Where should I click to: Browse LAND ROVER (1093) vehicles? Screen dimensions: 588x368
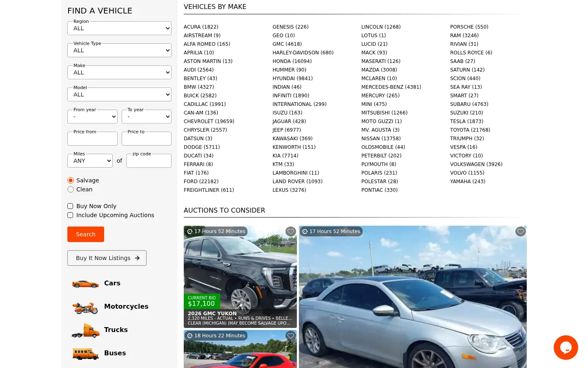click(x=297, y=182)
